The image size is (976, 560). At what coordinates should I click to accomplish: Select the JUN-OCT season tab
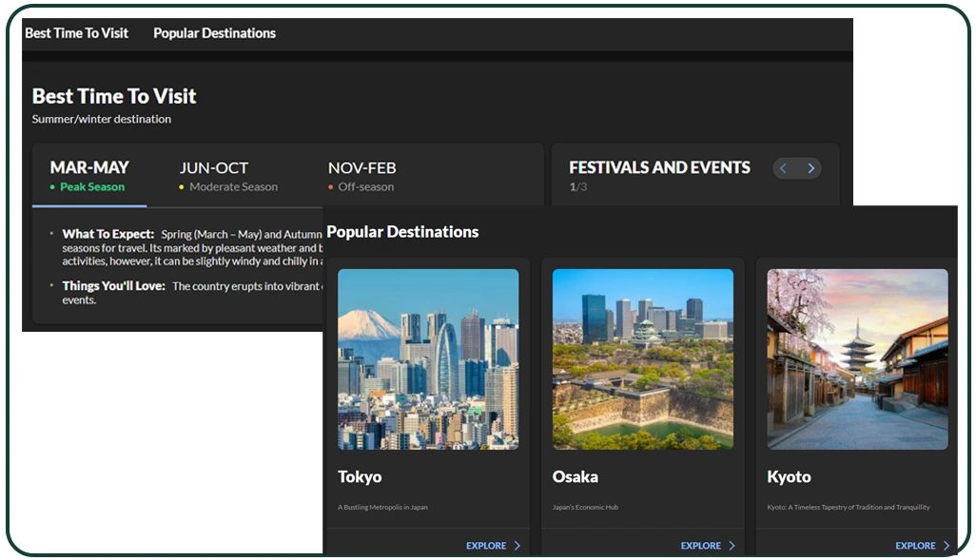click(214, 168)
